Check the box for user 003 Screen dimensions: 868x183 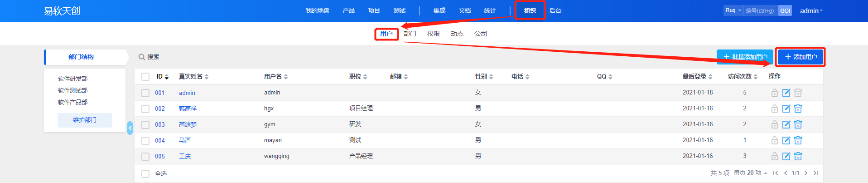(145, 124)
